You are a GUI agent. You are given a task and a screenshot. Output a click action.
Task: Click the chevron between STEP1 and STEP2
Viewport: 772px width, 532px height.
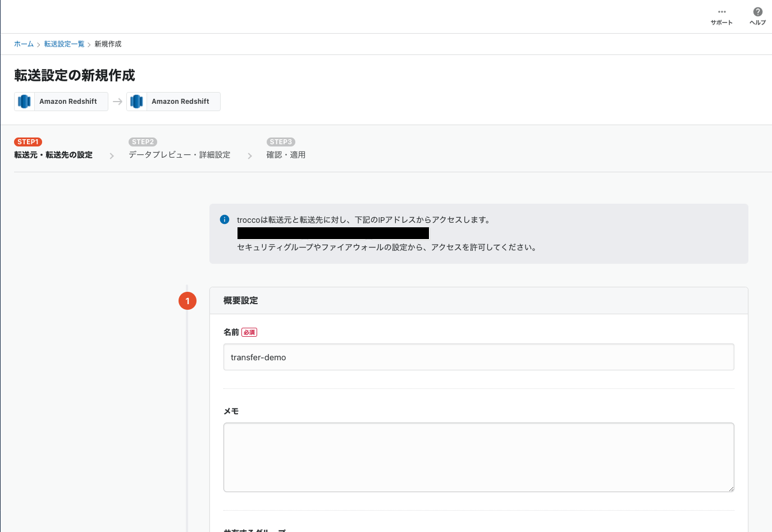(111, 154)
